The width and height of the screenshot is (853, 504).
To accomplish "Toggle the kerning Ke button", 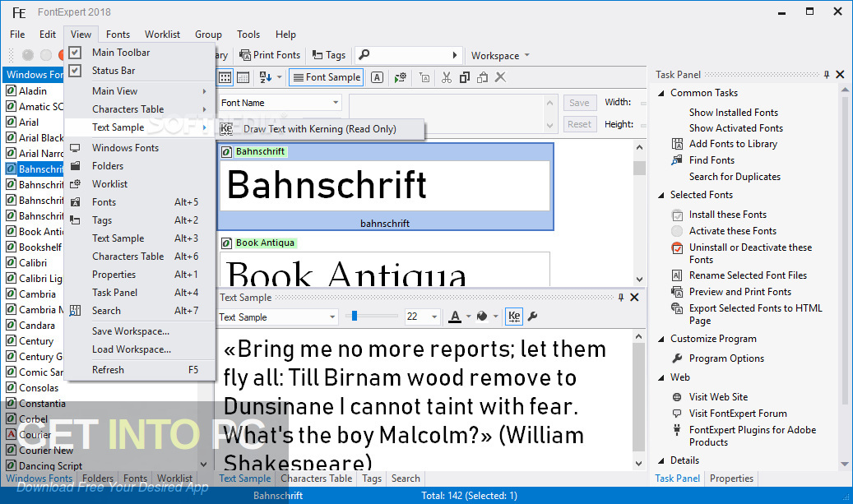I will 514,316.
